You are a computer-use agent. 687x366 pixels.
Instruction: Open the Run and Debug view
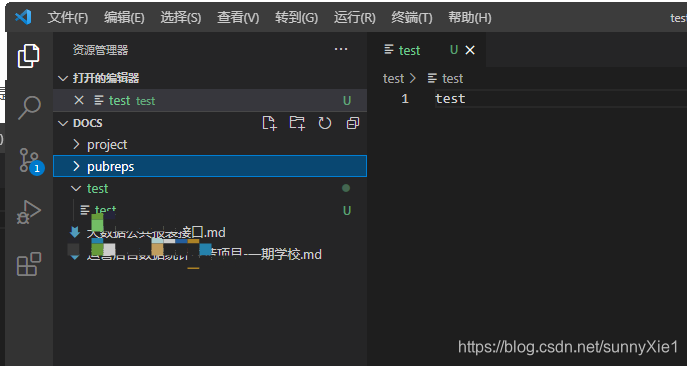pos(29,213)
